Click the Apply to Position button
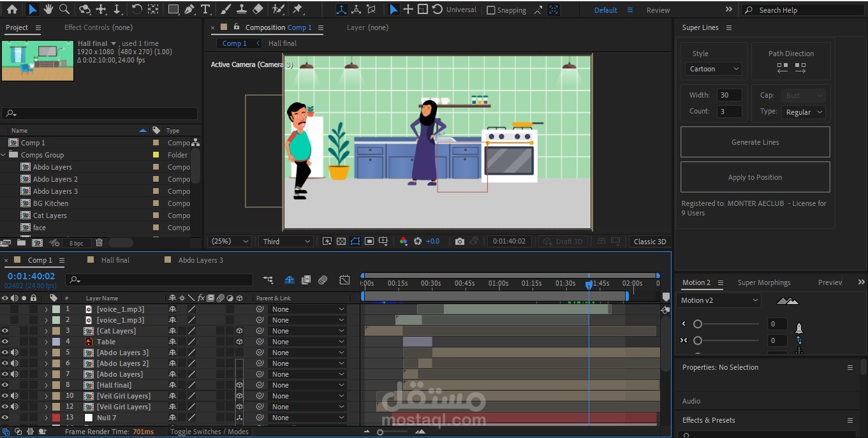The width and height of the screenshot is (868, 438). [x=755, y=177]
